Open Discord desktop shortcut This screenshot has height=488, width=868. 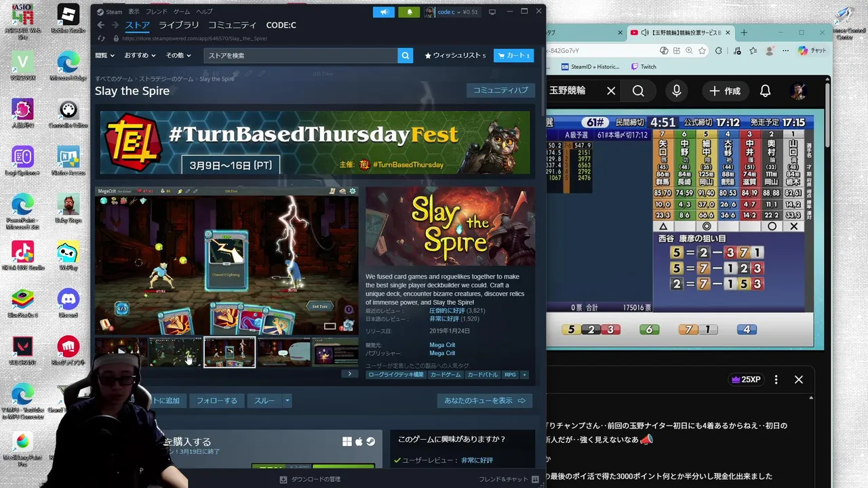68,302
